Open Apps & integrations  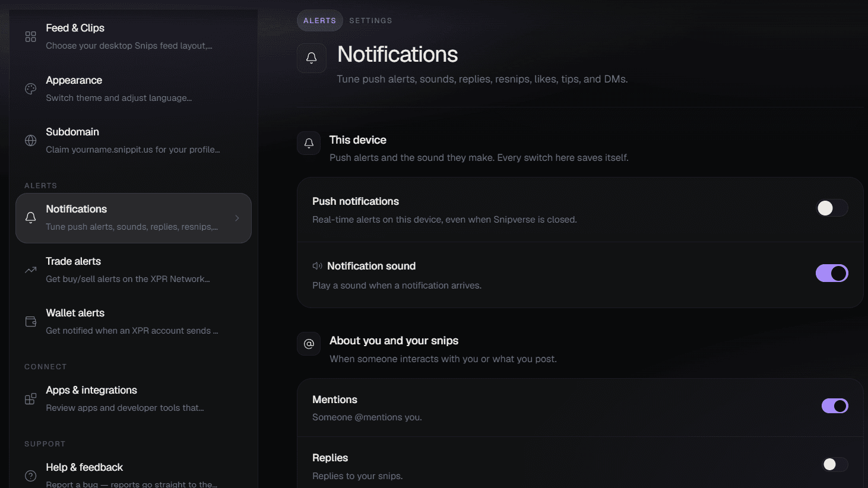[134, 399]
